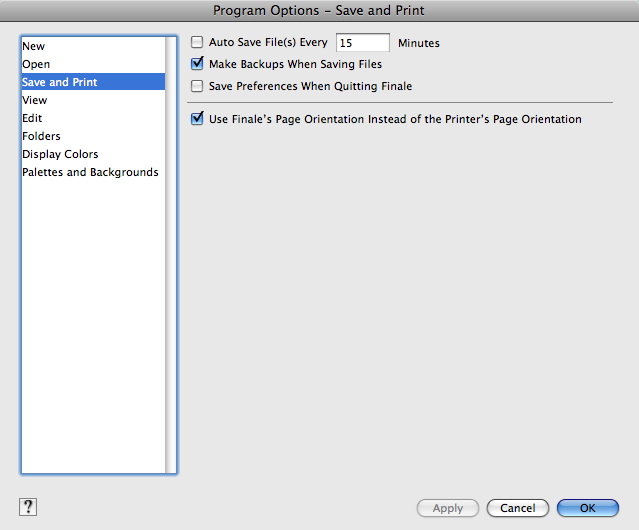The image size is (639, 530).
Task: Select View in the options list
Action: (93, 100)
